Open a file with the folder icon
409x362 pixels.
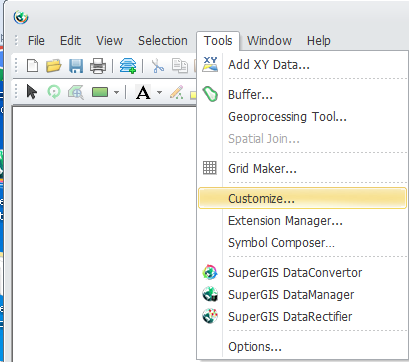point(53,66)
